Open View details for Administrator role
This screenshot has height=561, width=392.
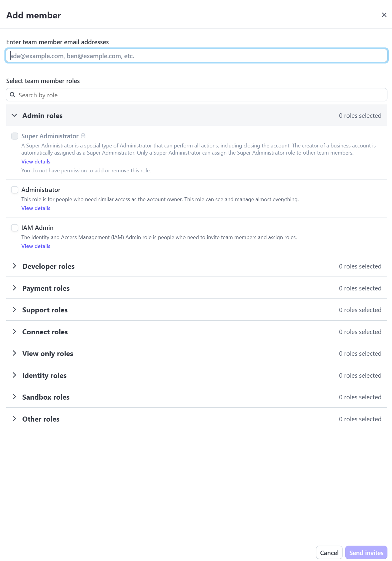(x=36, y=208)
